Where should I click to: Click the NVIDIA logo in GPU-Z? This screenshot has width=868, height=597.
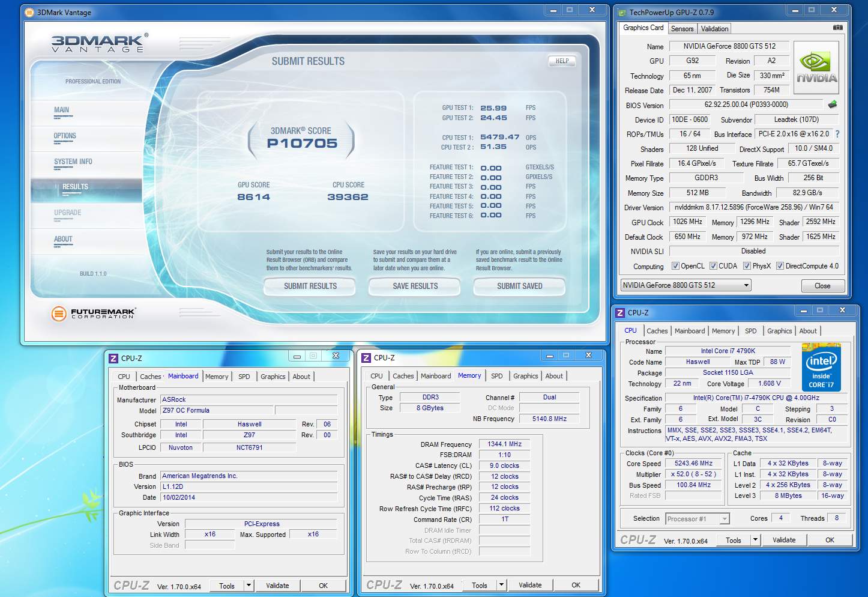816,68
